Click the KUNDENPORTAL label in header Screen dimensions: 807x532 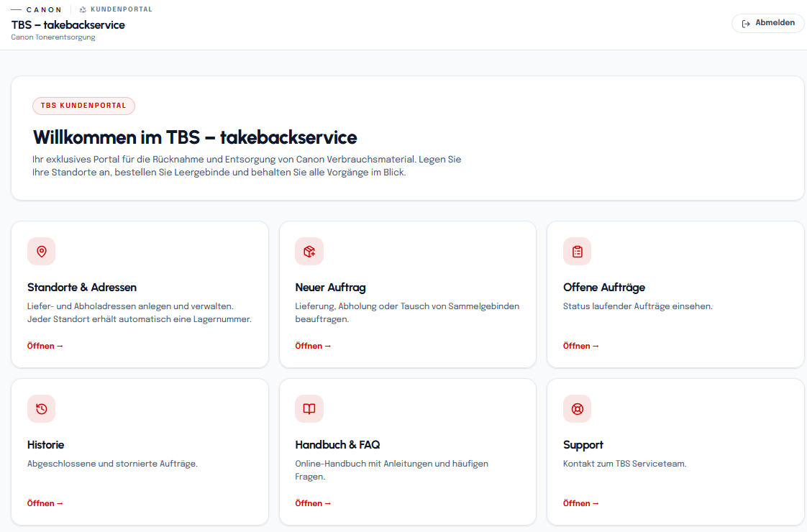click(122, 9)
